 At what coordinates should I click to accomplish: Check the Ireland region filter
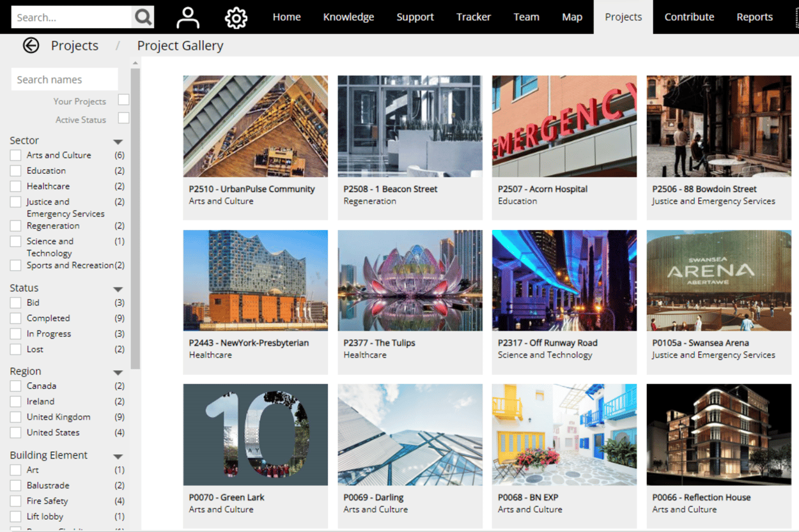16,402
